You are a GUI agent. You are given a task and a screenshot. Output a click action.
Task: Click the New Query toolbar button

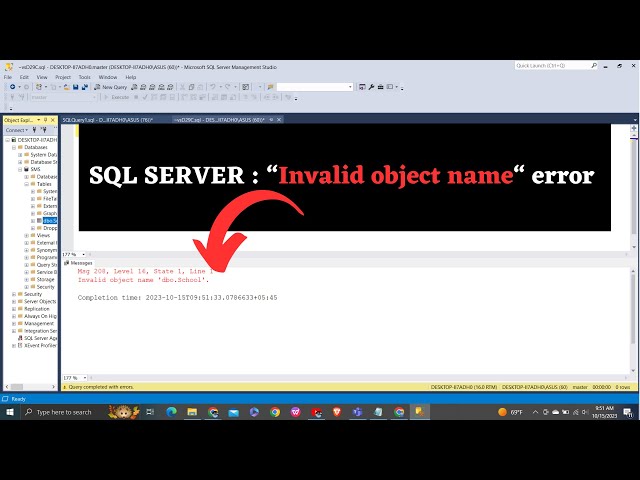click(111, 87)
